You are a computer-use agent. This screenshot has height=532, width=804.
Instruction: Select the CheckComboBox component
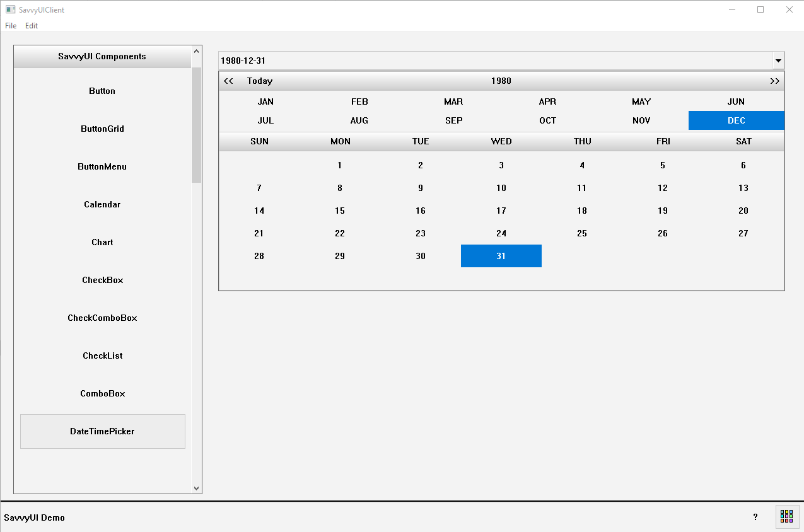(x=102, y=318)
